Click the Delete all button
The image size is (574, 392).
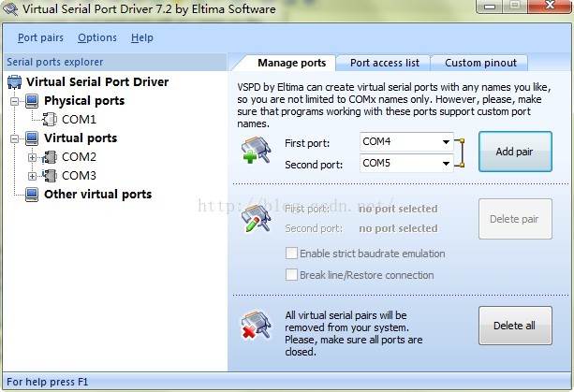point(515,326)
